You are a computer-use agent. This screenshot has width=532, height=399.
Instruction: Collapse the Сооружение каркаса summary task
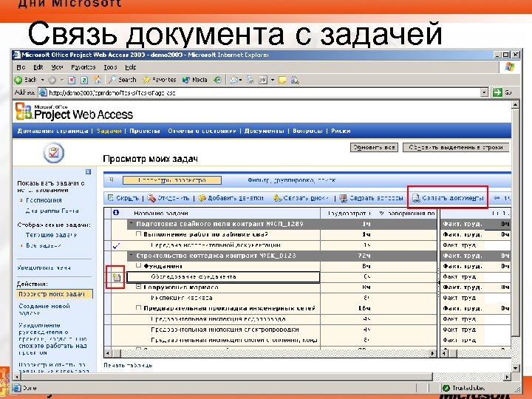[138, 287]
